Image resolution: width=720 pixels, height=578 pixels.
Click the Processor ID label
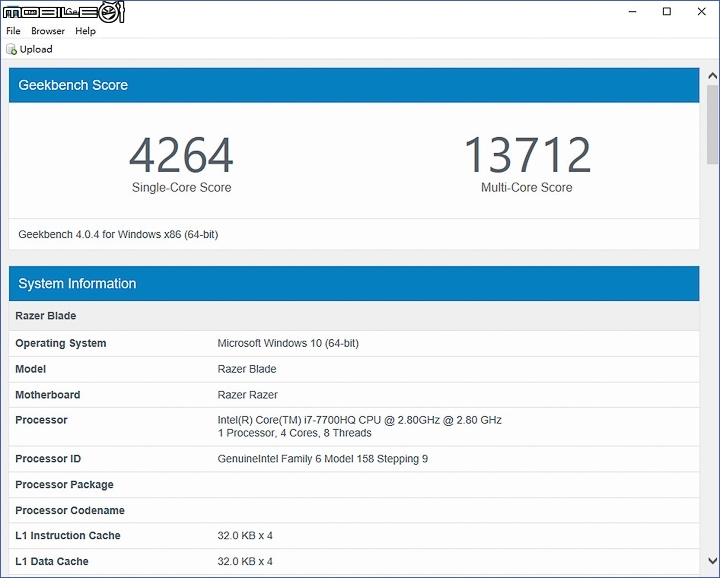(48, 459)
